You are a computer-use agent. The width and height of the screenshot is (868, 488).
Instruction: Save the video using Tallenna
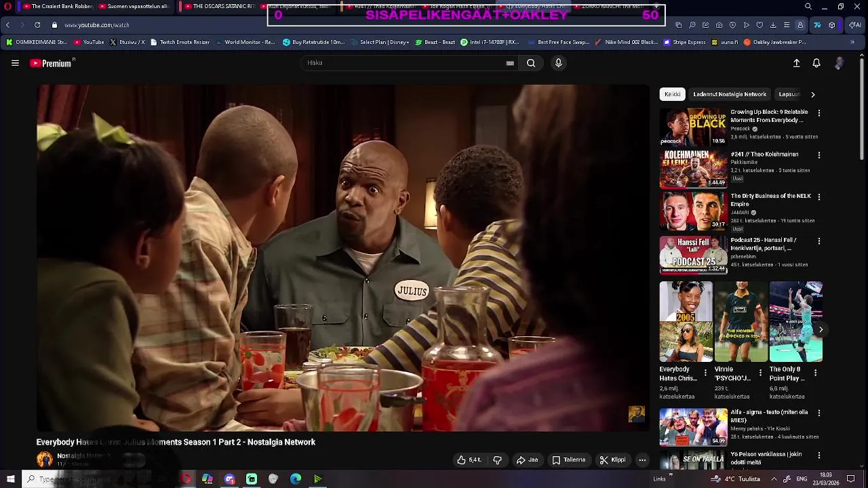point(568,460)
